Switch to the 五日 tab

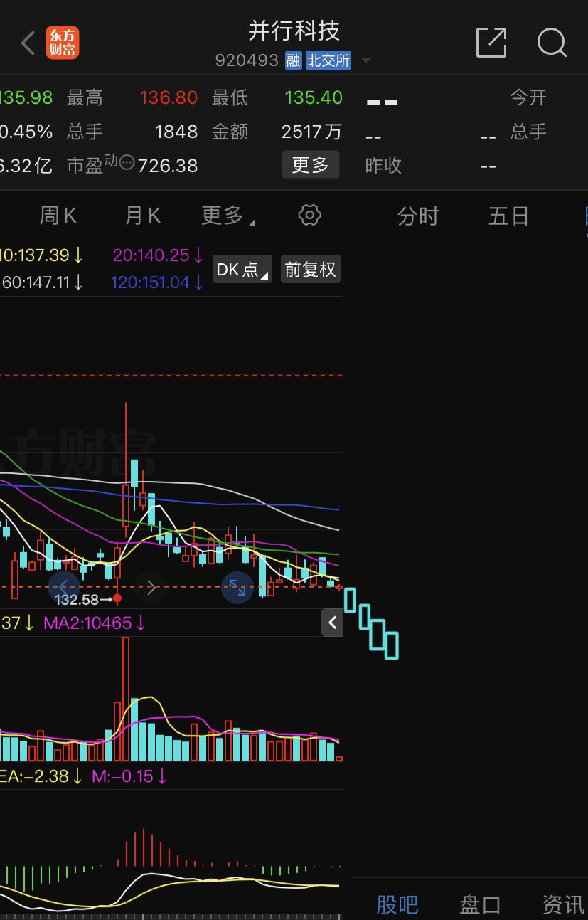click(509, 216)
